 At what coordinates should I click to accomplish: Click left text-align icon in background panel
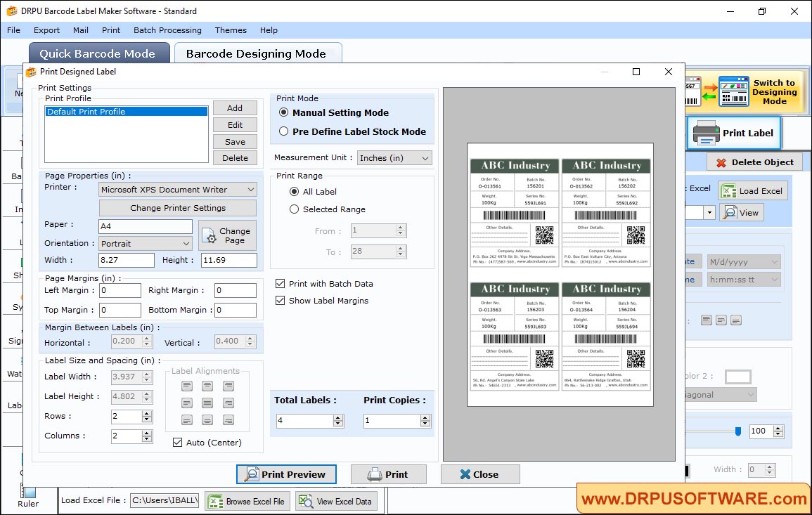click(x=707, y=320)
